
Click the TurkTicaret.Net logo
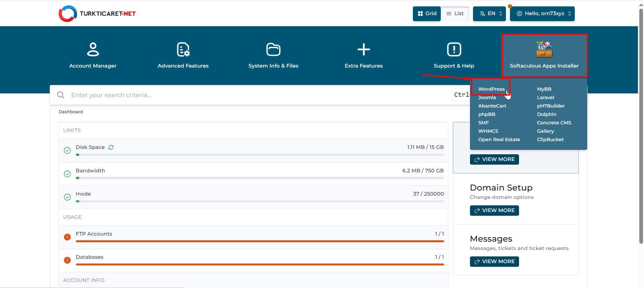97,14
